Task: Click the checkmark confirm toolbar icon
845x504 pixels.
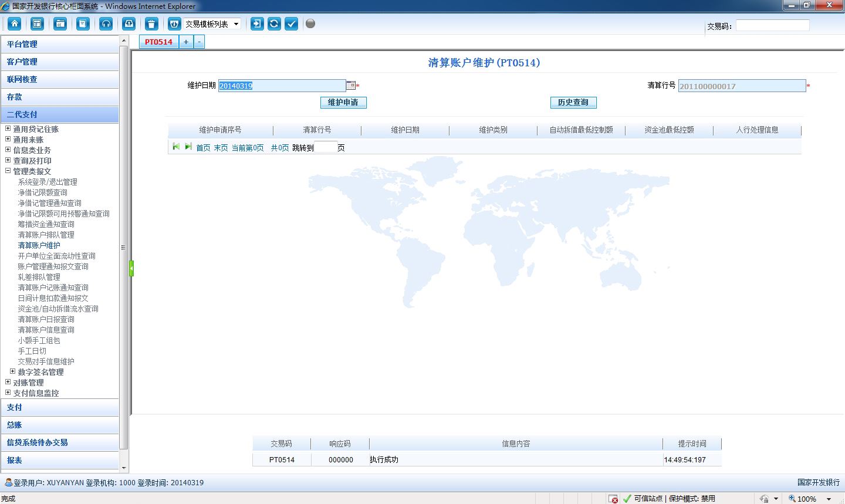Action: pyautogui.click(x=291, y=23)
